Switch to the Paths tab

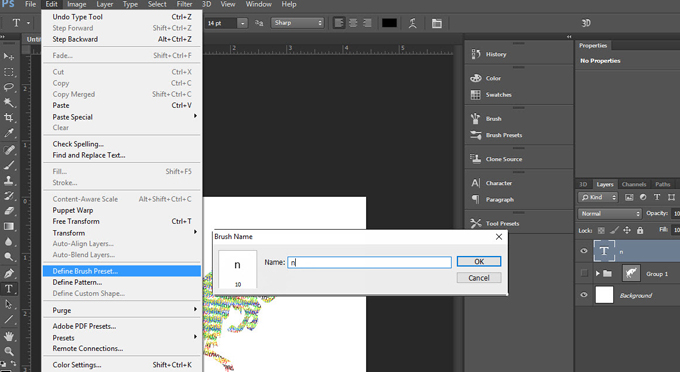pyautogui.click(x=662, y=184)
